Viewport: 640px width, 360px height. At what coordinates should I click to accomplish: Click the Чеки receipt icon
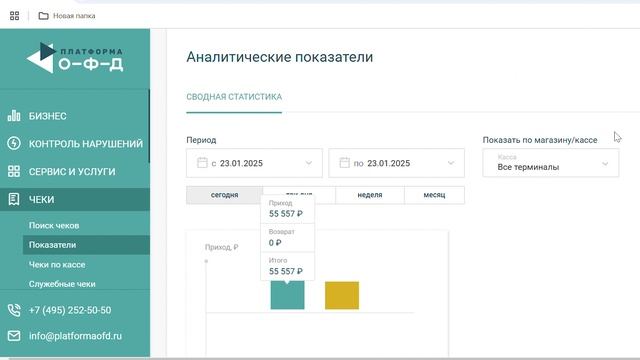[x=14, y=199]
